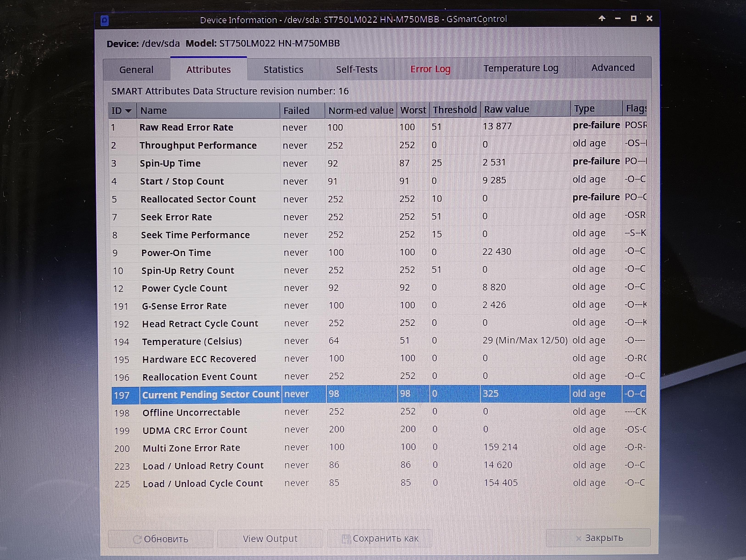Viewport: 746px width, 560px height.
Task: Switch to the Temperature Log tab
Action: (x=520, y=68)
